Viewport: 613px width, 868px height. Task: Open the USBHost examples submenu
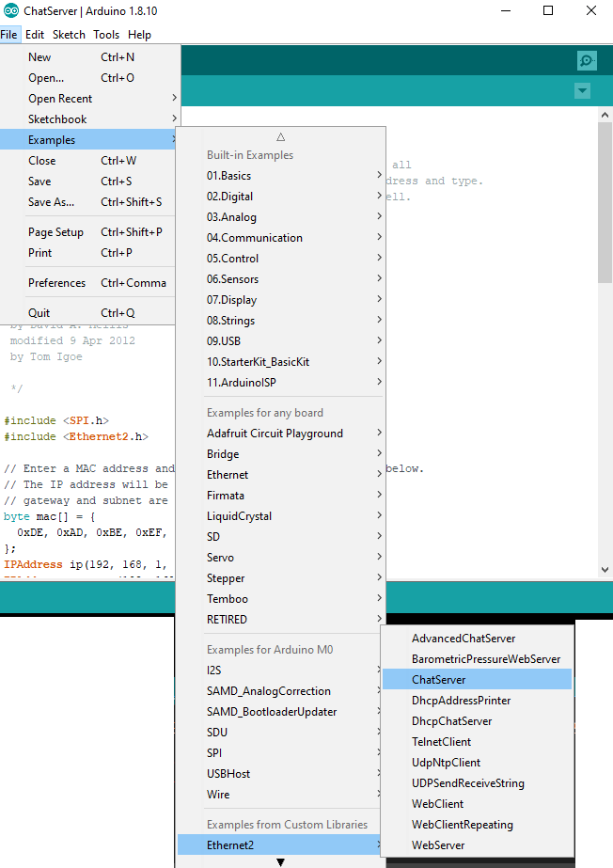[x=280, y=773]
